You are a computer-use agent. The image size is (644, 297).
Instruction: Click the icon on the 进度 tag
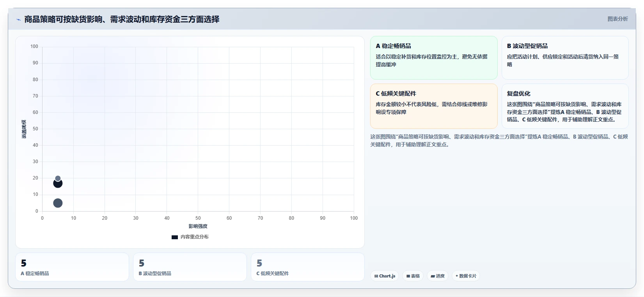click(433, 276)
